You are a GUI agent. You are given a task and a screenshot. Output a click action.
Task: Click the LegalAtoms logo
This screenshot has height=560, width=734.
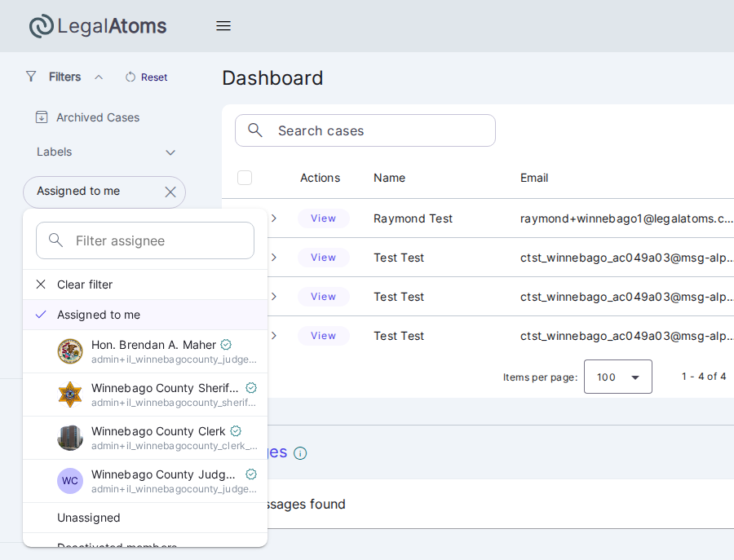[98, 26]
